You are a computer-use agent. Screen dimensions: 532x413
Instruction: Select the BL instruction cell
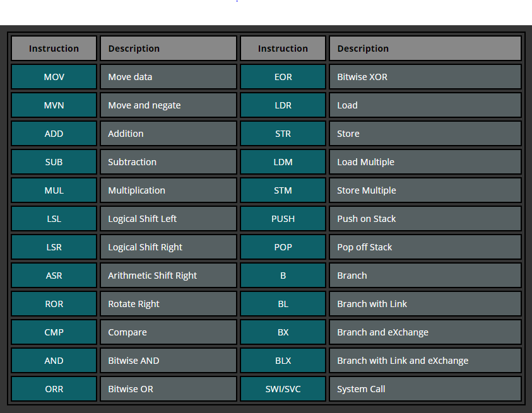[x=283, y=304]
